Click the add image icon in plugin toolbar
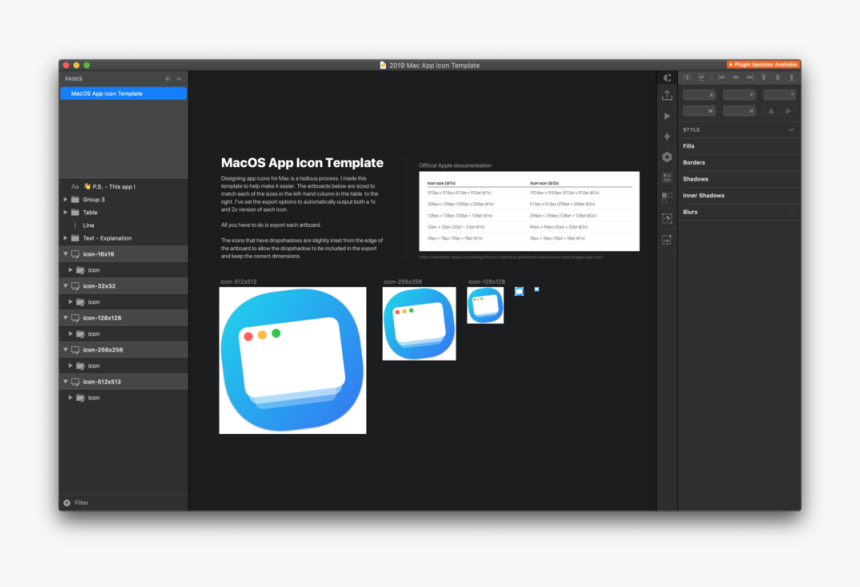Viewport: 860px width, 587px height. point(667,240)
